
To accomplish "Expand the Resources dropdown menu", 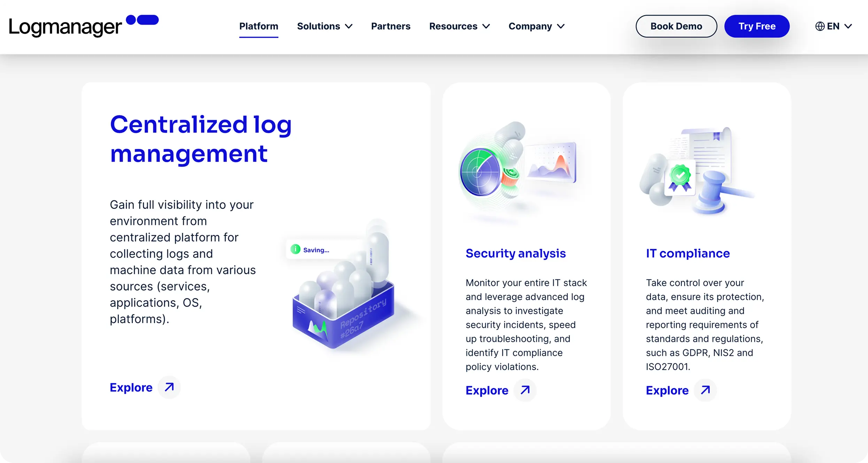I will [x=459, y=26].
